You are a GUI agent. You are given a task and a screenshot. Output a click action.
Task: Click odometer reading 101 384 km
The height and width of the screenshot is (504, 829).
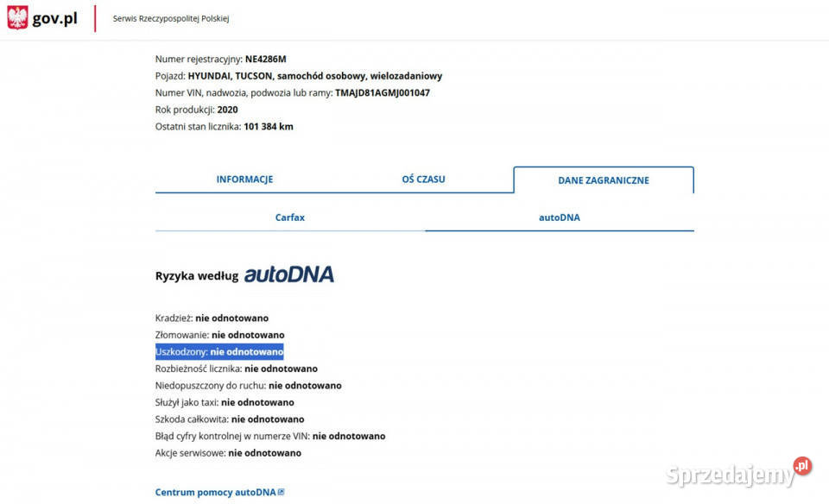(x=268, y=127)
